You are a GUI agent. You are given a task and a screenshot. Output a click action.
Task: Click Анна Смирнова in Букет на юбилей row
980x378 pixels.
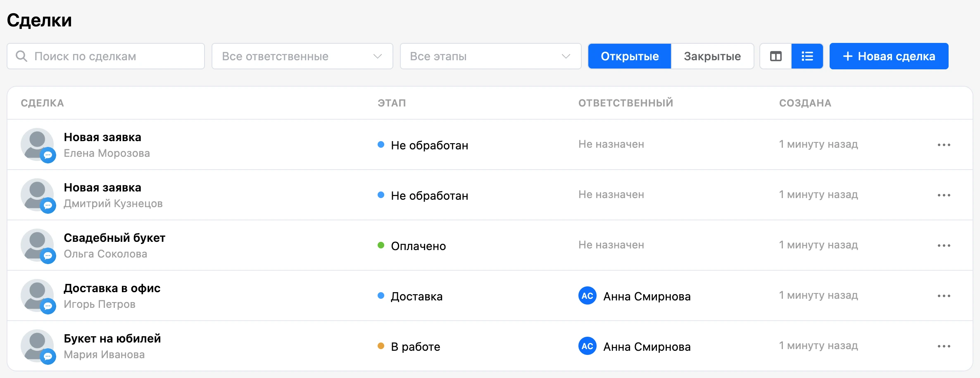pyautogui.click(x=647, y=347)
